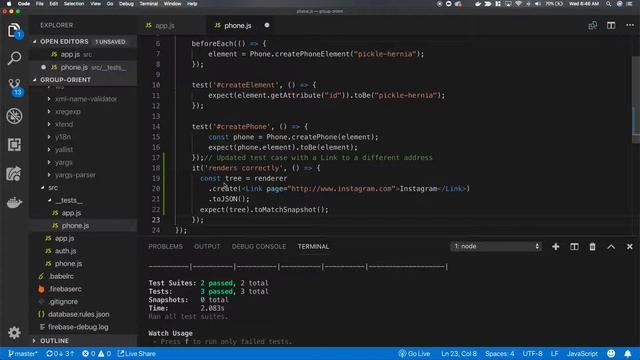Viewport: 640px width, 360px height.
Task: Open the Extensions view in activity bar
Action: point(14,144)
